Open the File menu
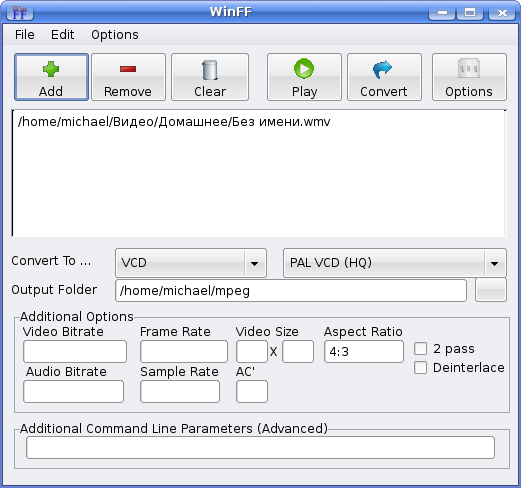Image resolution: width=521 pixels, height=488 pixels. [x=25, y=35]
